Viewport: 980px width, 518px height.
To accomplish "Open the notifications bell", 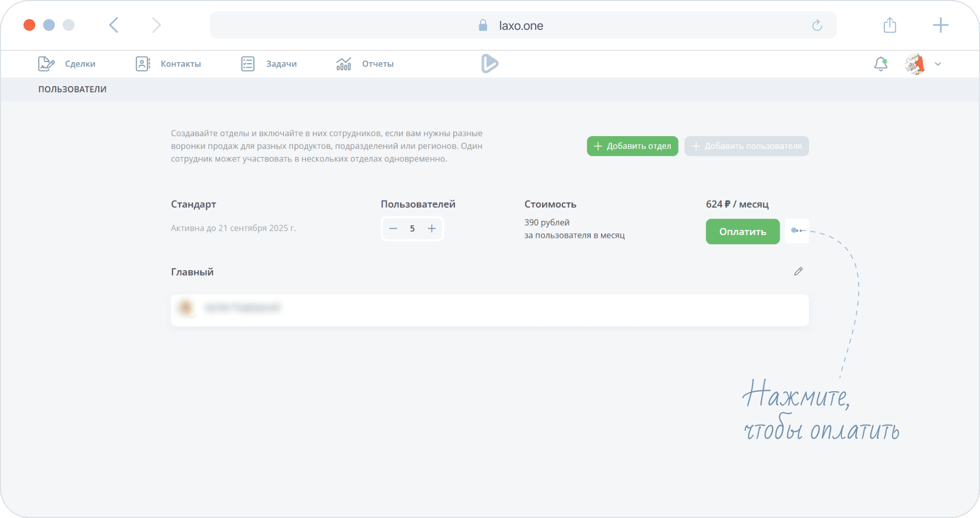I will tap(881, 64).
